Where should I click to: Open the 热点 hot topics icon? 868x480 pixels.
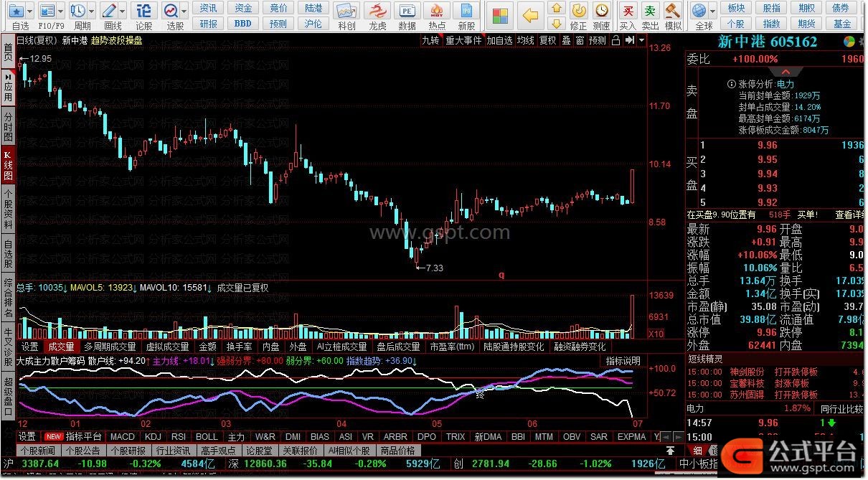point(436,11)
